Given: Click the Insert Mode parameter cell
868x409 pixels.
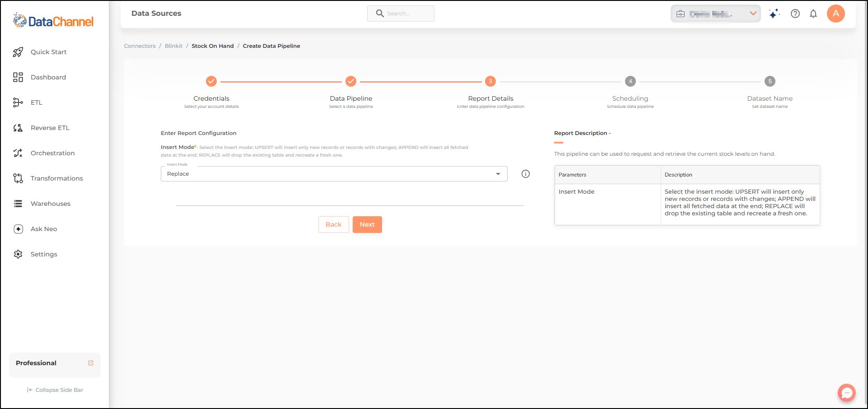Looking at the screenshot, I should tap(608, 204).
